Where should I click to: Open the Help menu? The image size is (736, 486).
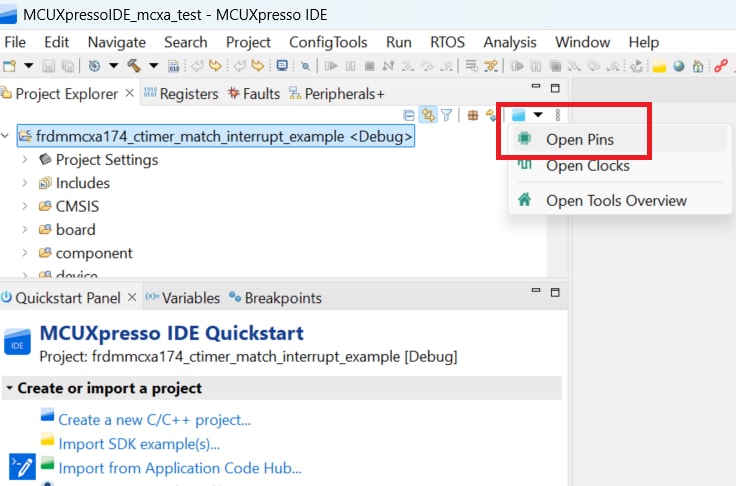[x=644, y=42]
